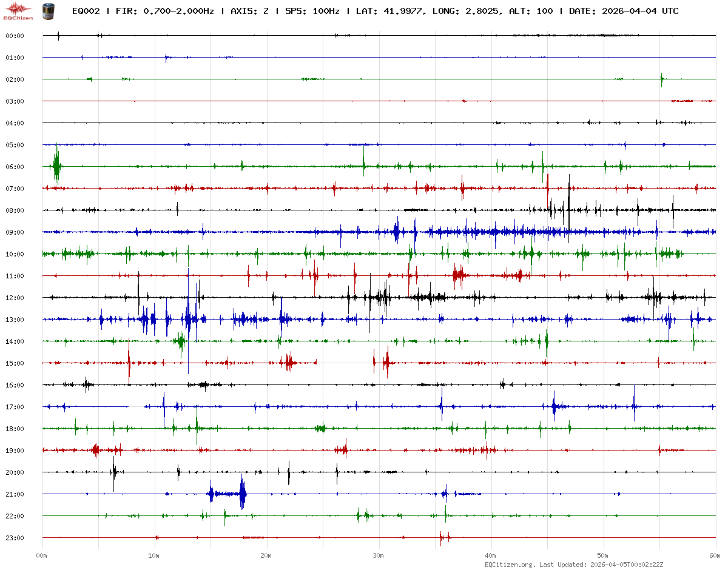Click the 10m mark on the time axis

pyautogui.click(x=155, y=555)
